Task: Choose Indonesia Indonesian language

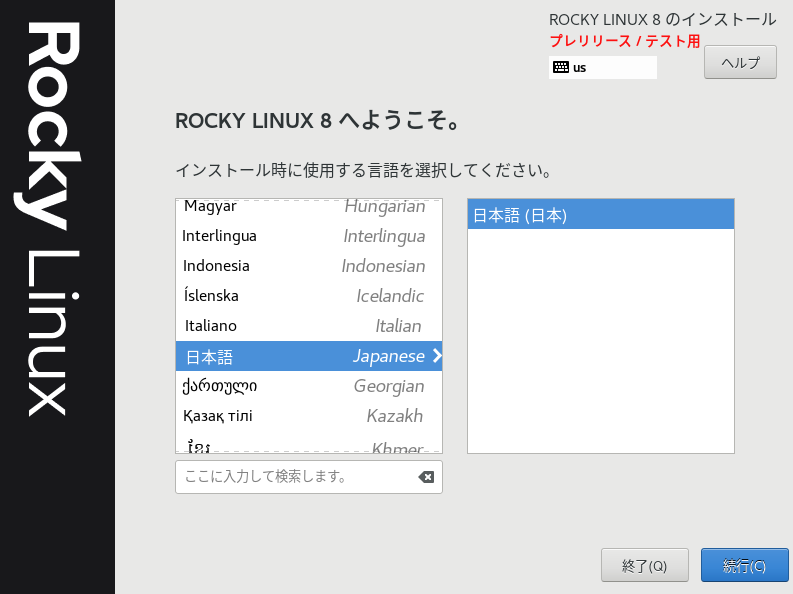Action: pos(309,266)
